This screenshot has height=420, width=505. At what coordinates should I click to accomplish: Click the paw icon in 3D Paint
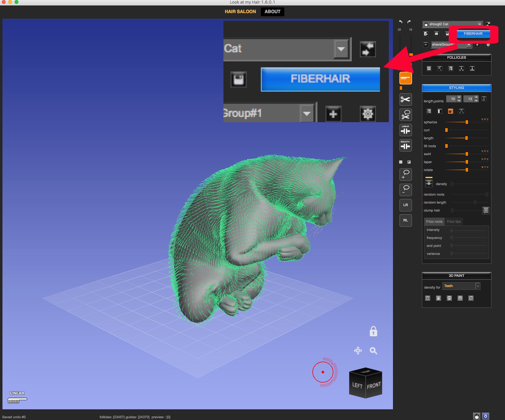point(449,298)
